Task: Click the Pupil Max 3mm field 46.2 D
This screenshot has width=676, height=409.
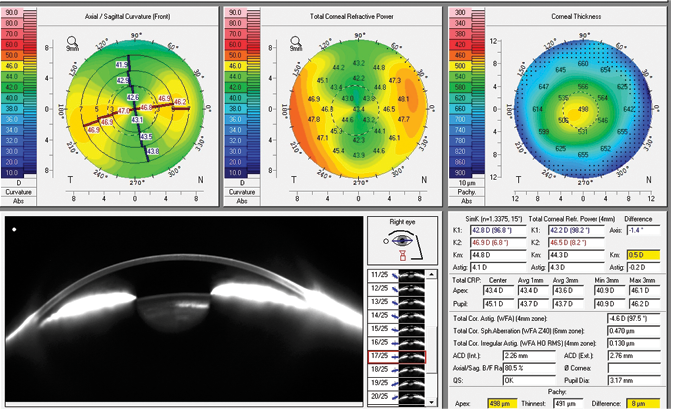Action: [645, 304]
